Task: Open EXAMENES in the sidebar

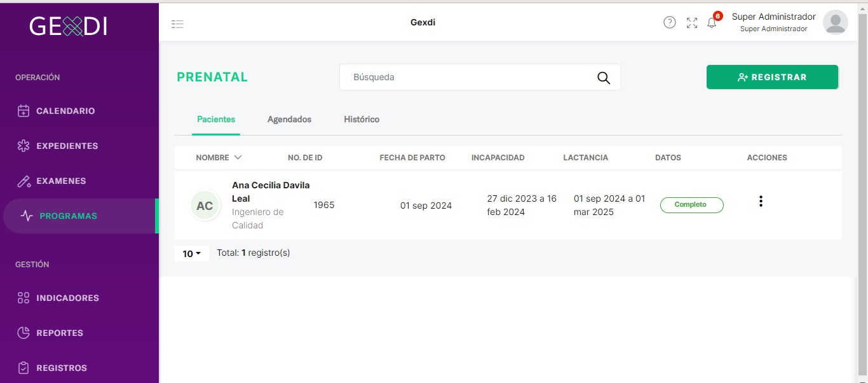Action: coord(79,181)
